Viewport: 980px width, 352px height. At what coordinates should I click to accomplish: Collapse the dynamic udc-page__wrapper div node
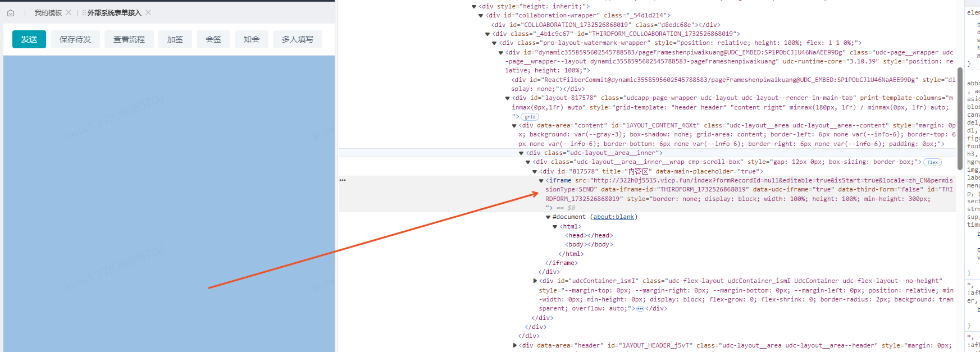pyautogui.click(x=501, y=53)
